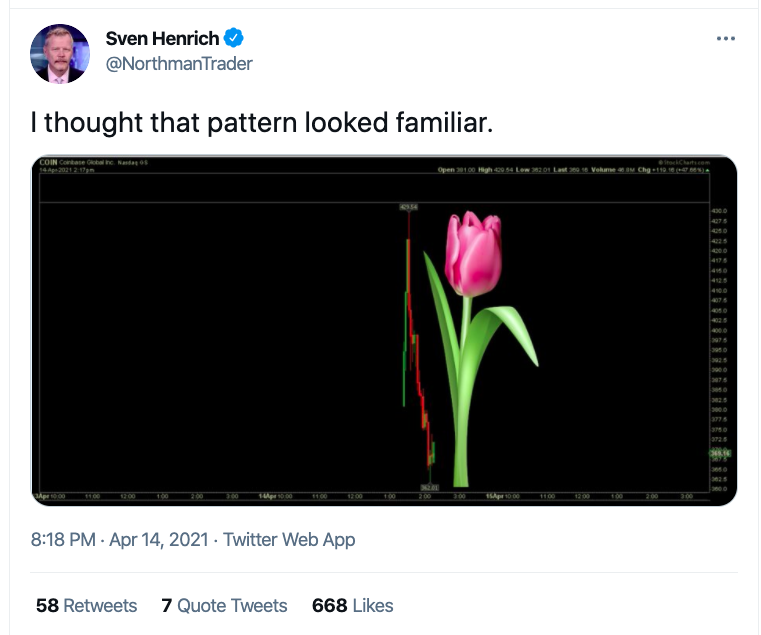View the 668 Likes list
This screenshot has width=761, height=635.
(x=352, y=605)
